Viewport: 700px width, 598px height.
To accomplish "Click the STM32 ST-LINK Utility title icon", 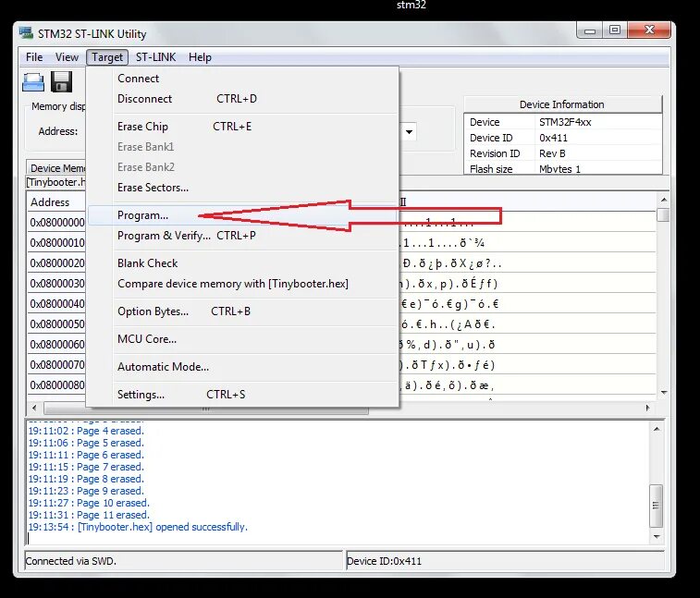I will click(x=26, y=33).
